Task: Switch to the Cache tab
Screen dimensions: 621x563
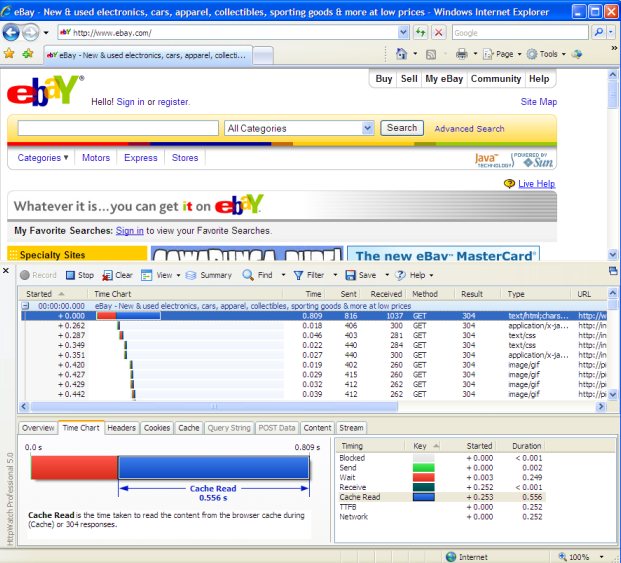Action: tap(189, 428)
